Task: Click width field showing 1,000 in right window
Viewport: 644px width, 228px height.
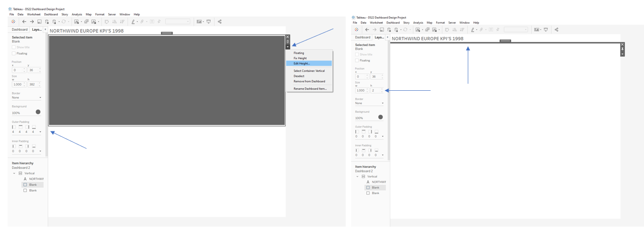Action: (362, 90)
